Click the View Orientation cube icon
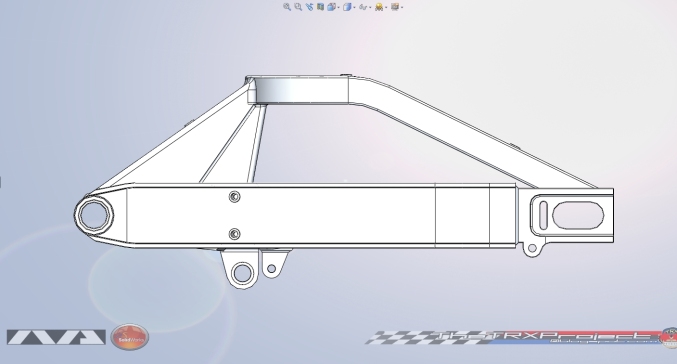Viewport: 677px width, 364px height. (331, 7)
